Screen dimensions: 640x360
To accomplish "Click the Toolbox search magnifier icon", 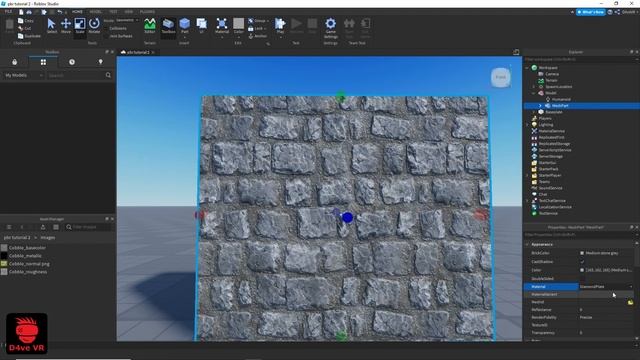I will point(108,76).
